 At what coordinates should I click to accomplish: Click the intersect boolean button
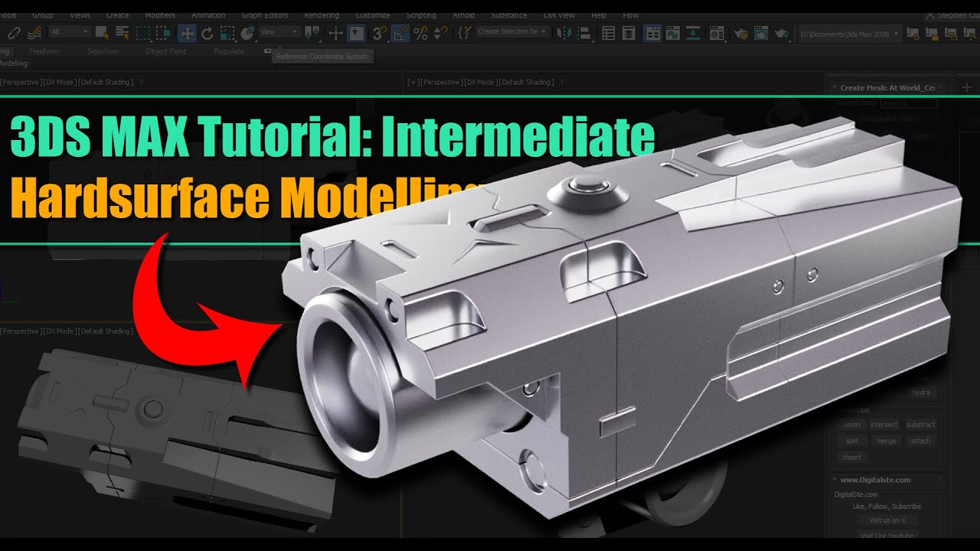(884, 424)
